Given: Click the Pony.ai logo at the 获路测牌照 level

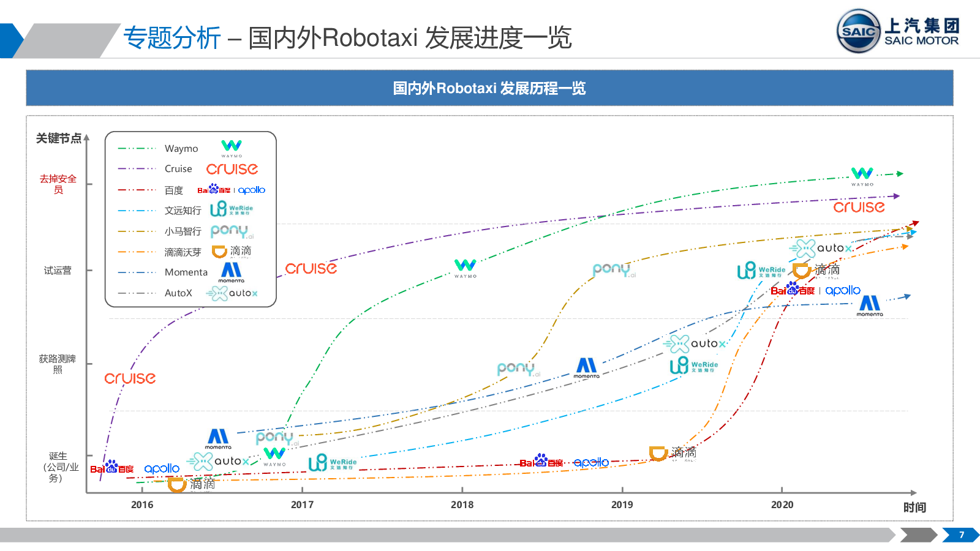Looking at the screenshot, I should 519,369.
